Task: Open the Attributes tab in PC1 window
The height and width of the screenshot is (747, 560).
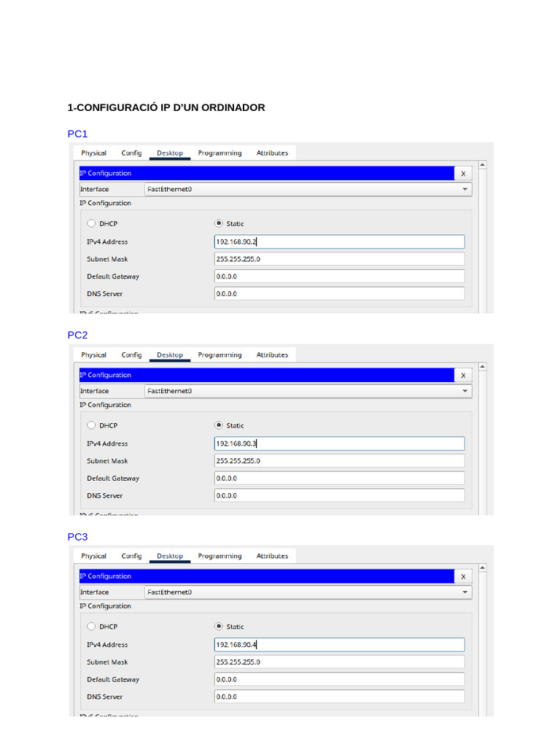Action: (x=272, y=153)
